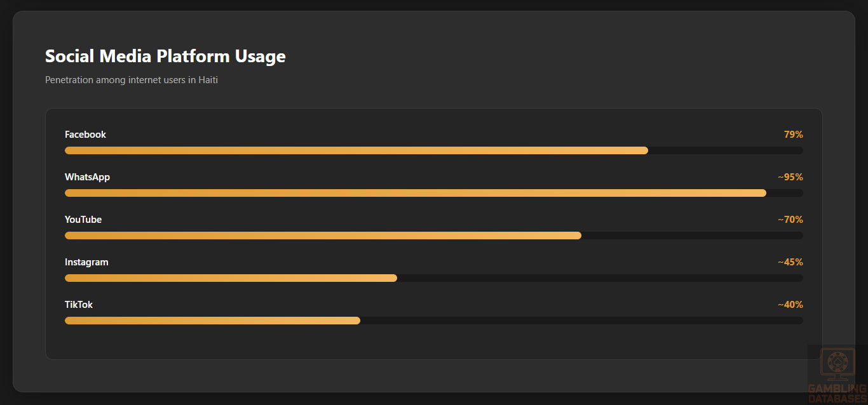Click the ~95% WhatsApp value
The height and width of the screenshot is (405, 868).
tap(790, 177)
